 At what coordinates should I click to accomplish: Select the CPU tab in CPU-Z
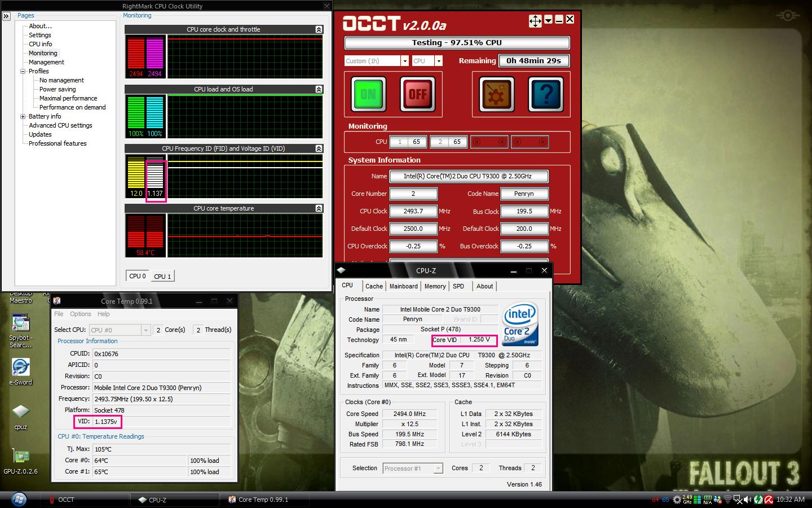[x=347, y=286]
